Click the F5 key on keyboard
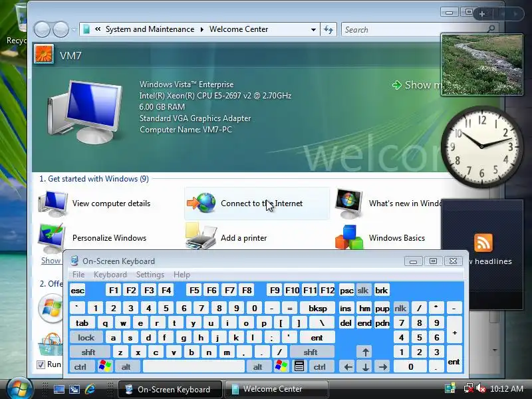The width and height of the screenshot is (532, 399). point(194,291)
